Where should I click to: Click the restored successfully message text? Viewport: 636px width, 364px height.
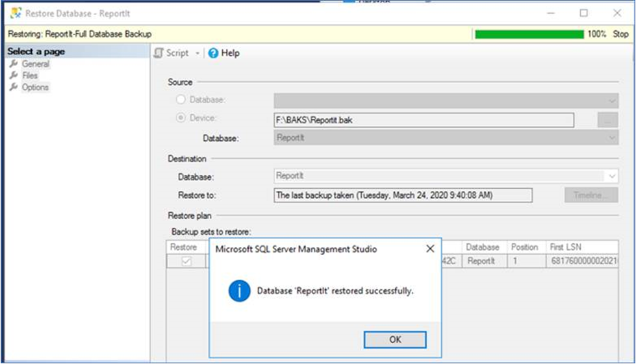[x=335, y=291]
